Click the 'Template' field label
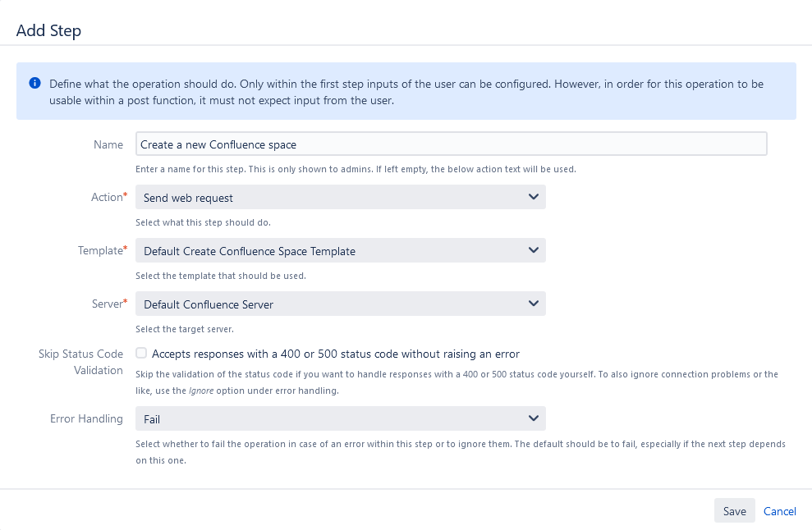 [99, 250]
